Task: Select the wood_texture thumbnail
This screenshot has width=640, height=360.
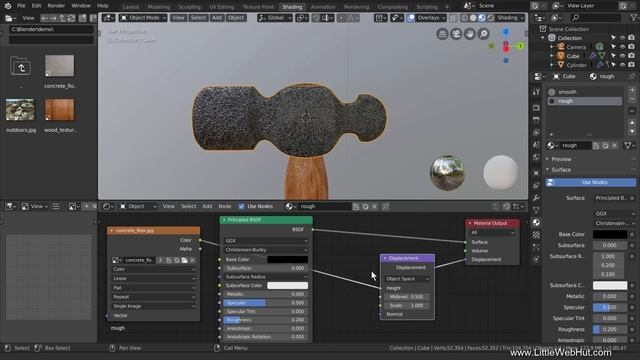Action: click(60, 109)
